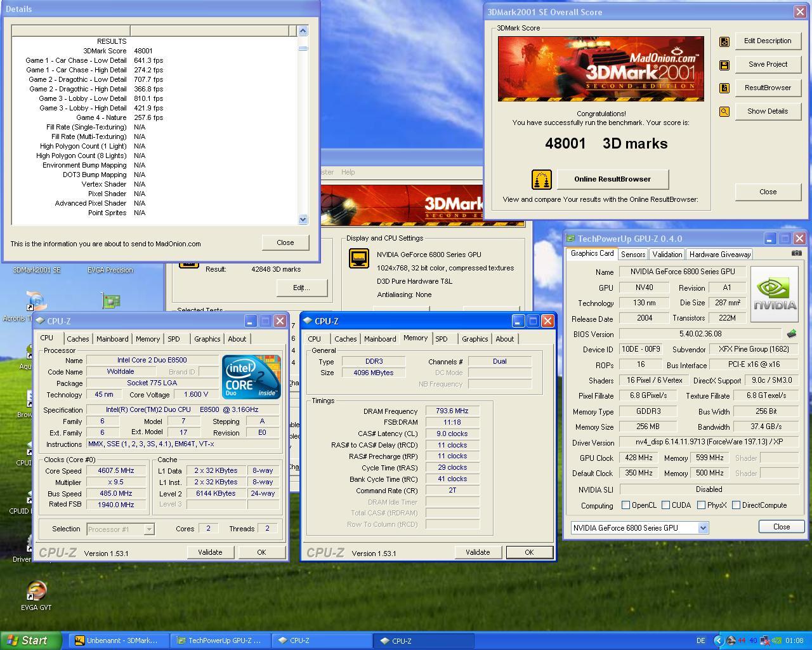Click the DRAM Frequency 793.6 MHz field
This screenshot has height=650, width=812.
[452, 411]
